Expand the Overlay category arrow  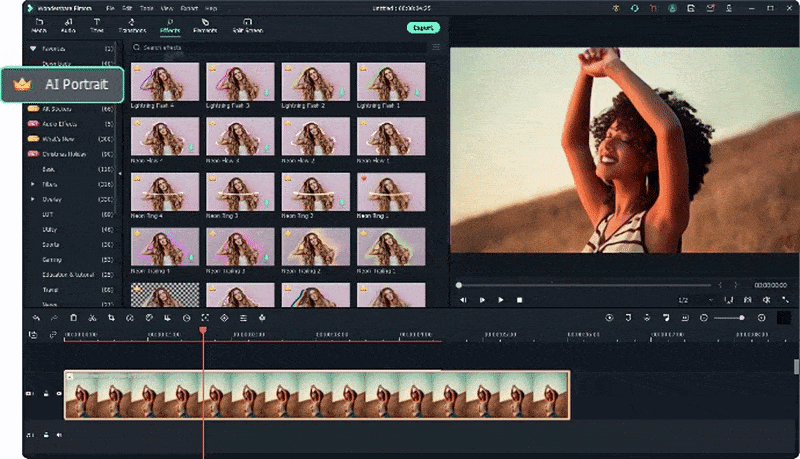tap(33, 199)
